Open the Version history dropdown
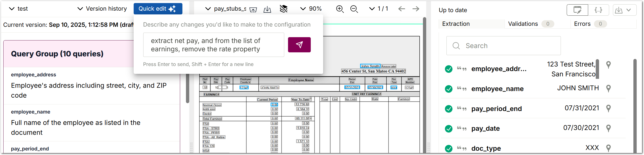Image resolution: width=644 pixels, height=155 pixels. pos(102,9)
